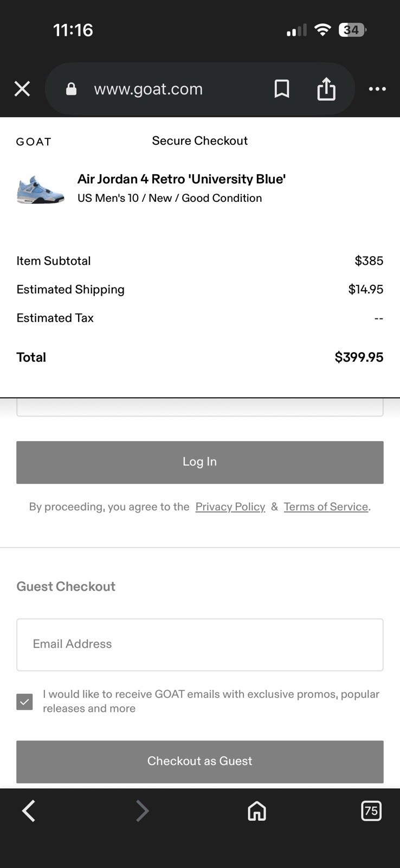Tap the GOAT logo
Image resolution: width=400 pixels, height=868 pixels.
point(34,142)
